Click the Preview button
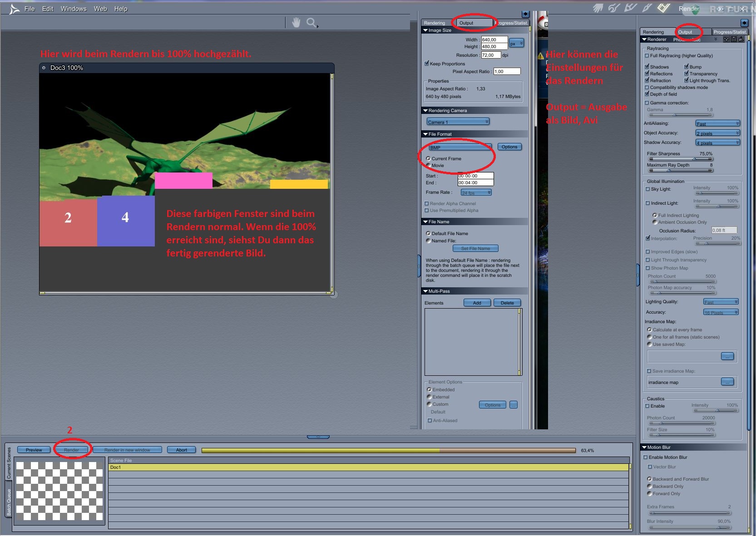Viewport: 756px width, 536px height. point(34,450)
